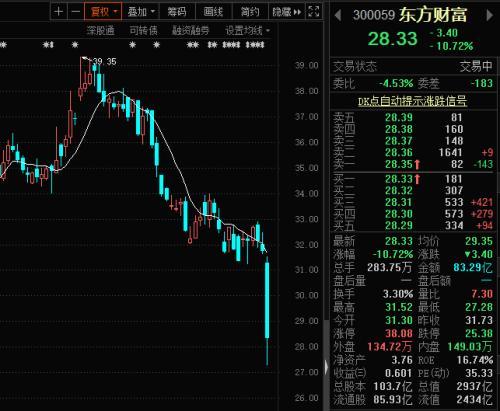Click 卖一 price 28.35
Image resolution: width=500 pixels, height=411 pixels.
pos(399,164)
